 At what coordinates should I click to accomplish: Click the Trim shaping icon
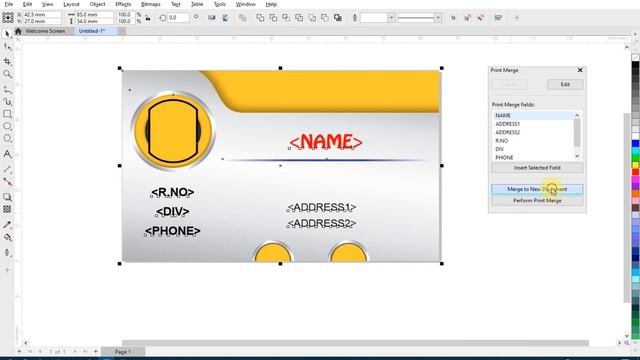click(273, 18)
